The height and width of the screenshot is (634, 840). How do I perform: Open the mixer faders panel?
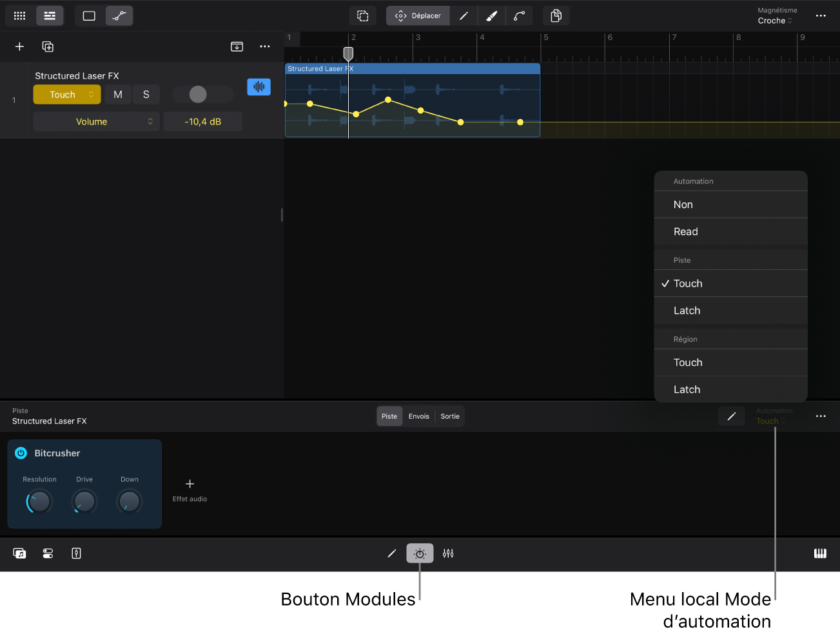(x=448, y=553)
